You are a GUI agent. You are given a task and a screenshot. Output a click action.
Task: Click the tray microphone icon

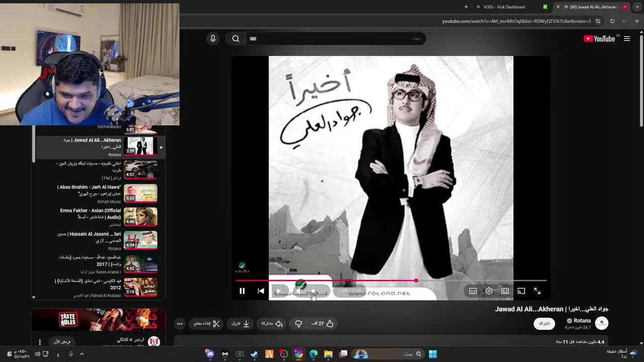(x=71, y=354)
